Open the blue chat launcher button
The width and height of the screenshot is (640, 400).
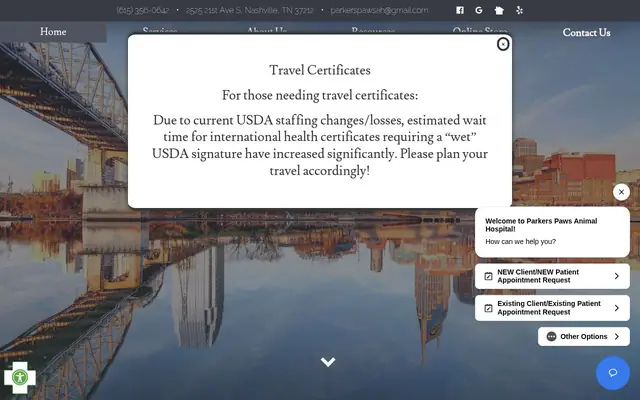(x=613, y=373)
